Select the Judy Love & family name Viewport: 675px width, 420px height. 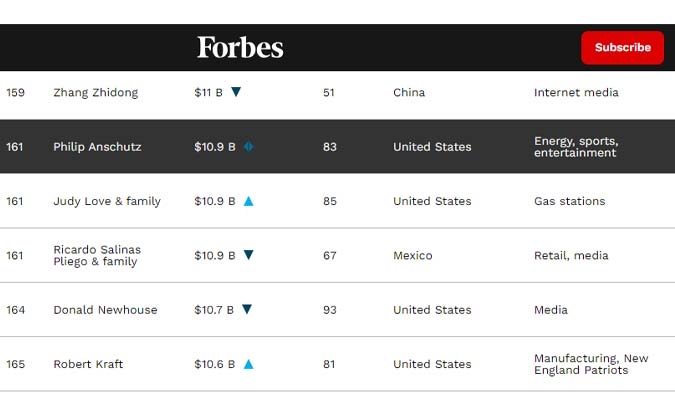[x=107, y=201]
